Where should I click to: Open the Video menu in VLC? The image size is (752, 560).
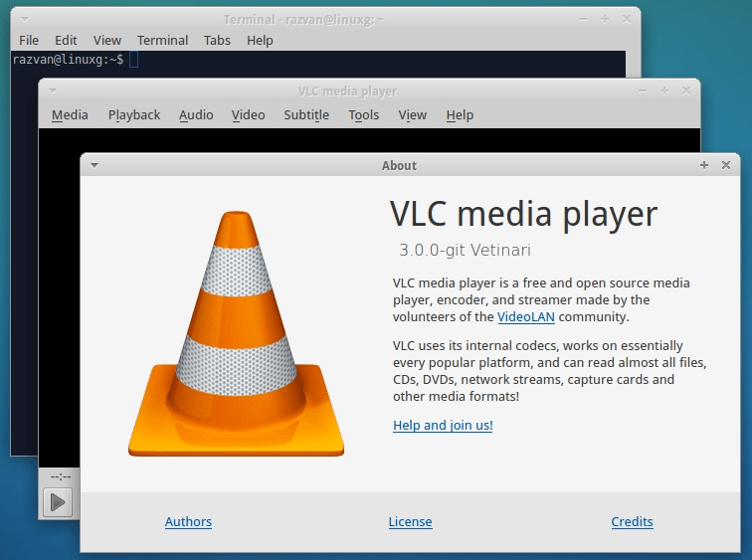pos(249,115)
